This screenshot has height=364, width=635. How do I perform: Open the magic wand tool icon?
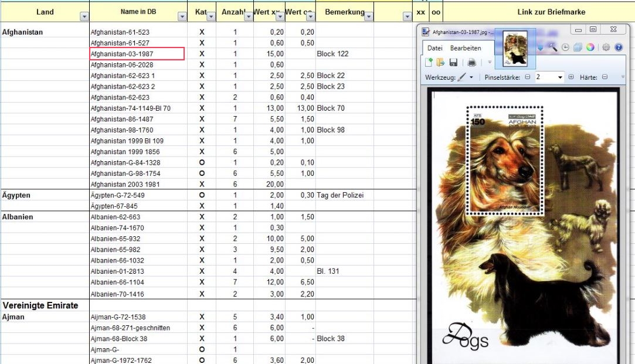553,47
